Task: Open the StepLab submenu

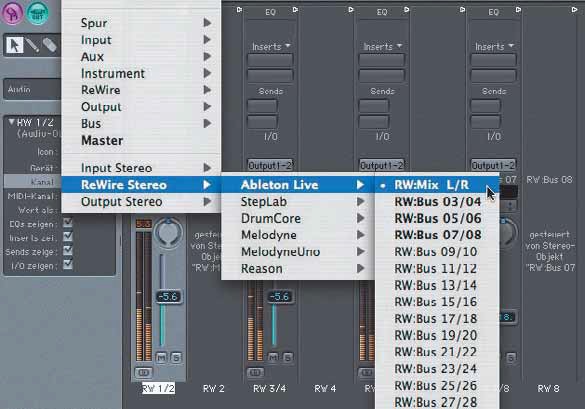Action: coord(298,202)
